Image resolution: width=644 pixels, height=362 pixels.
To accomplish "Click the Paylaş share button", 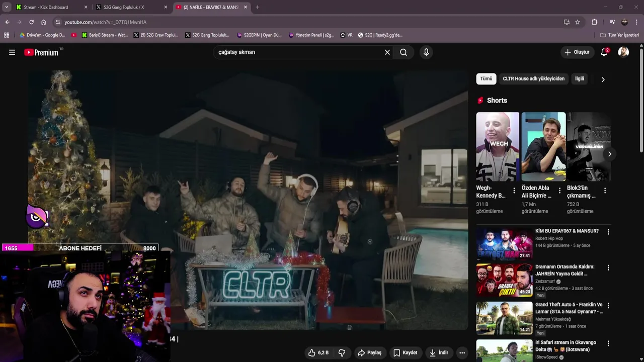I will coord(369,353).
